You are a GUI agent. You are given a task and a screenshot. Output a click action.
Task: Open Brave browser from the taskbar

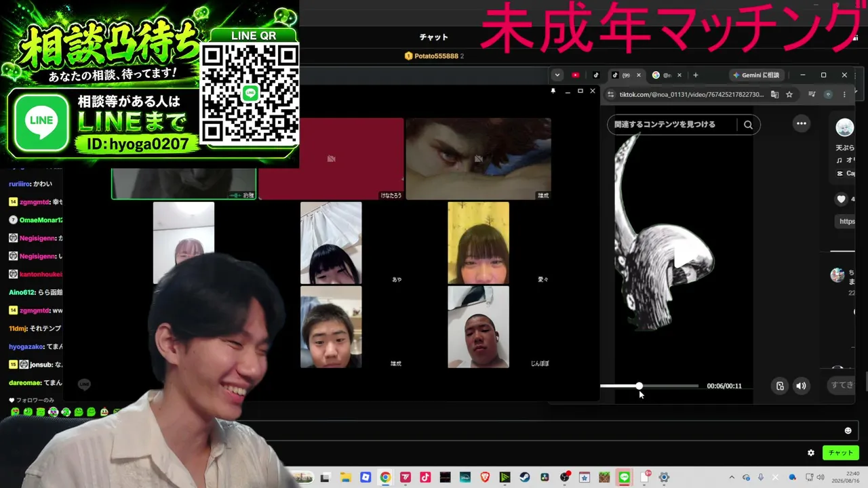coord(485,477)
